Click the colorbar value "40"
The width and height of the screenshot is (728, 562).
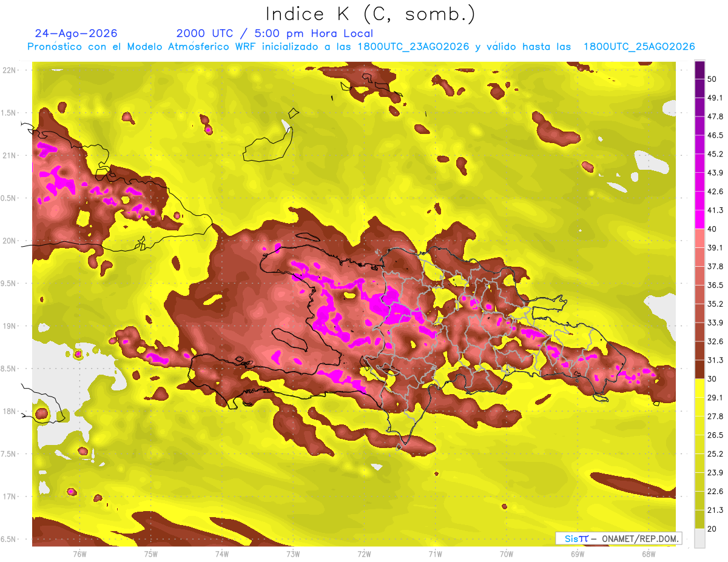712,229
